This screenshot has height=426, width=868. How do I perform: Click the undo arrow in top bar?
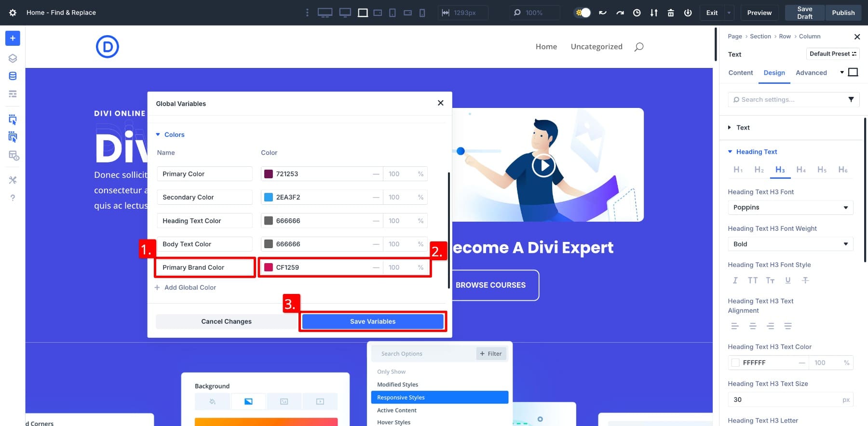[603, 13]
